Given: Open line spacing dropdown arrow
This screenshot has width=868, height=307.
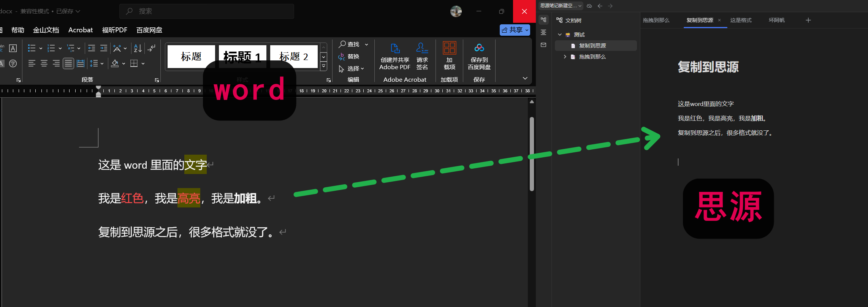Looking at the screenshot, I should (x=102, y=64).
